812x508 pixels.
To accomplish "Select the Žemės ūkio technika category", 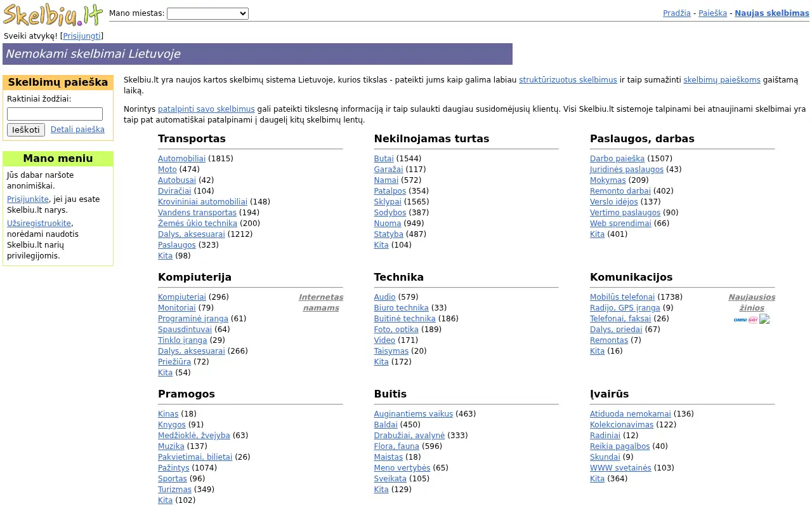I will point(197,224).
